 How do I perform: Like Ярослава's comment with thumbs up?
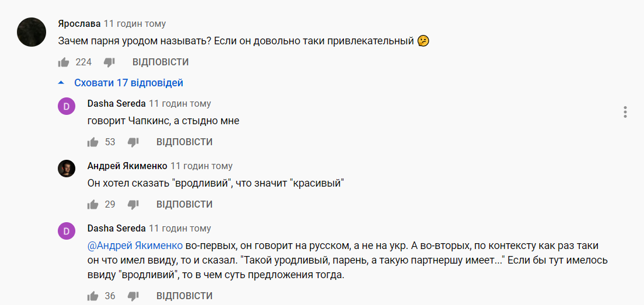click(x=64, y=62)
